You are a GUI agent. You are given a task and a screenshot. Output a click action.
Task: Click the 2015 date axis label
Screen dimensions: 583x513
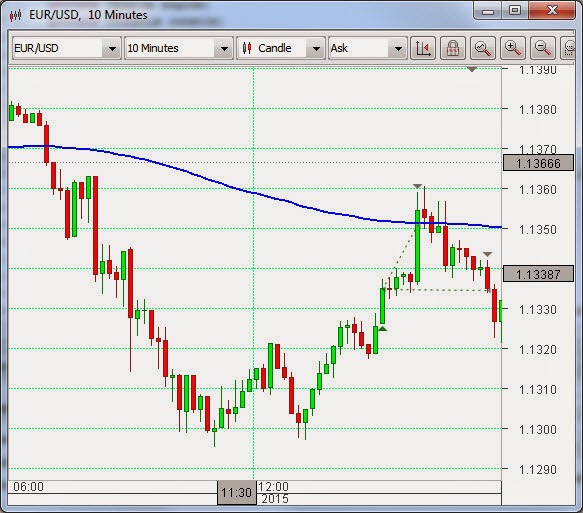(275, 499)
